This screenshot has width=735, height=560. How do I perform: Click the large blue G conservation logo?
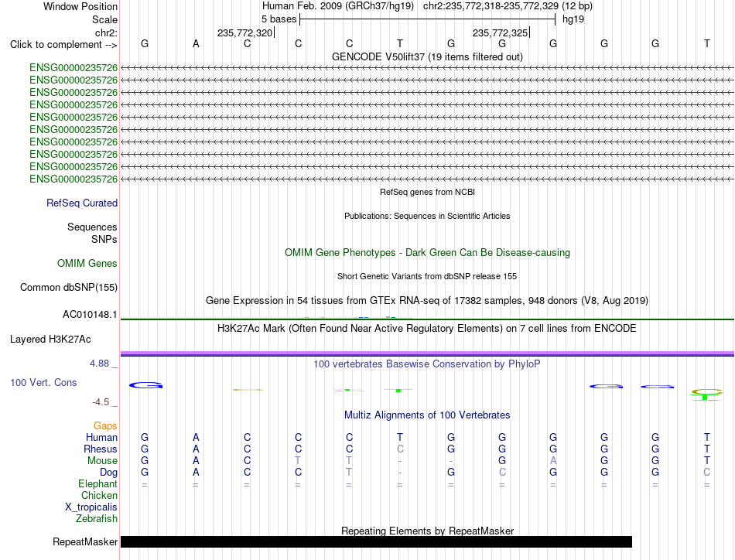(x=145, y=385)
